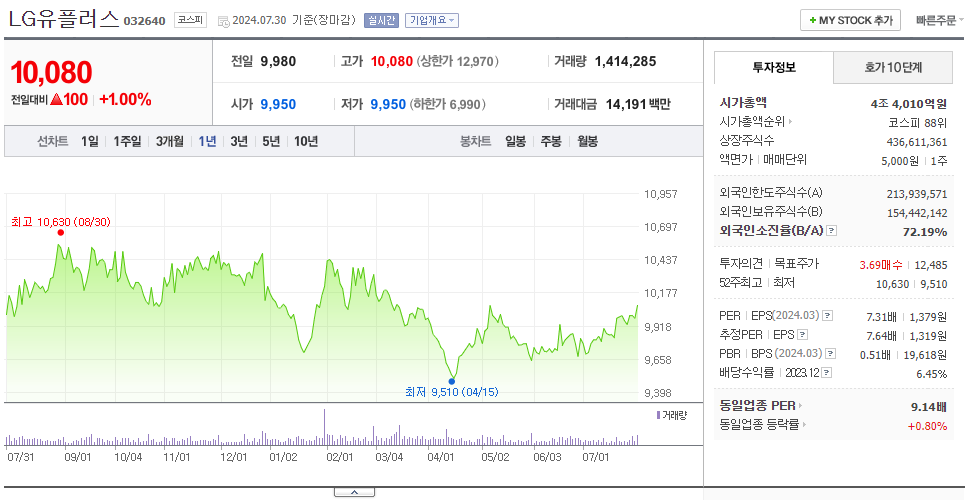Click the purple 거래량 legend marker
The height and width of the screenshot is (500, 968).
(x=659, y=415)
